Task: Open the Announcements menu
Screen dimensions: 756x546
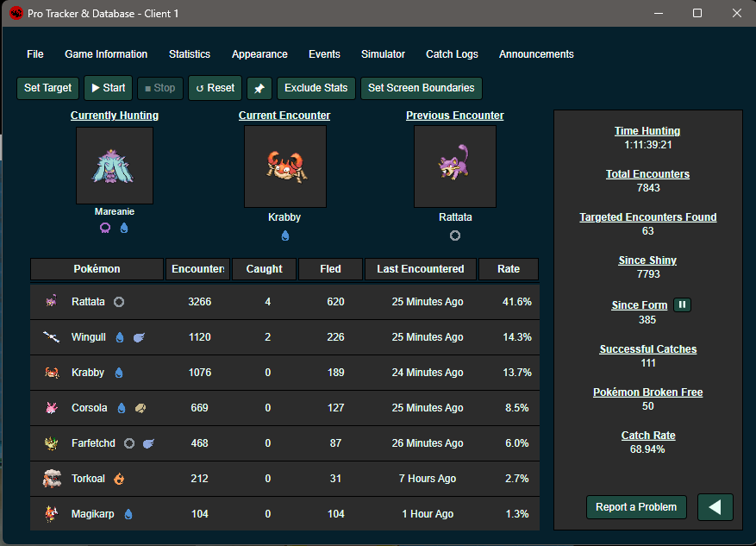Action: click(x=536, y=54)
